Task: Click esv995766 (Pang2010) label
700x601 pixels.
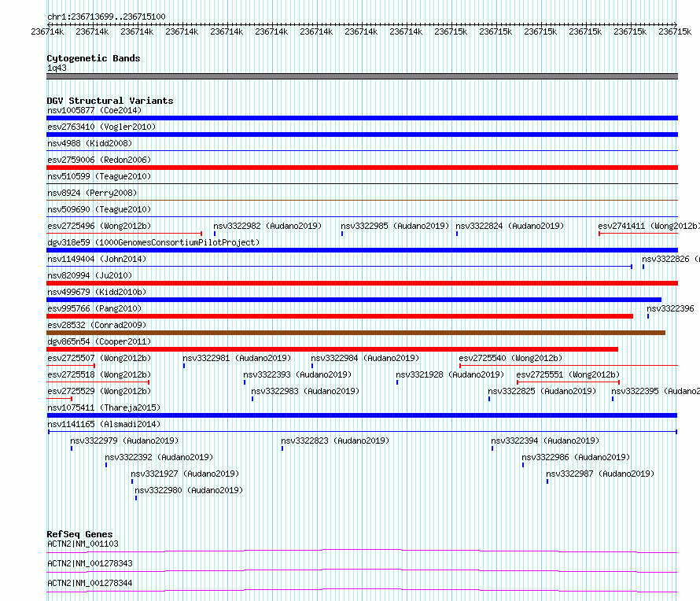Action: click(x=94, y=308)
